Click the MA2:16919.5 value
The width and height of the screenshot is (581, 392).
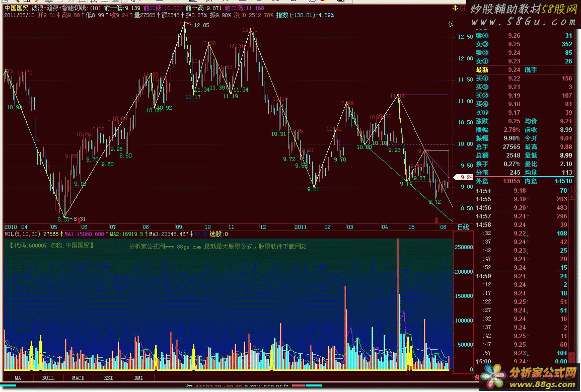pos(126,234)
